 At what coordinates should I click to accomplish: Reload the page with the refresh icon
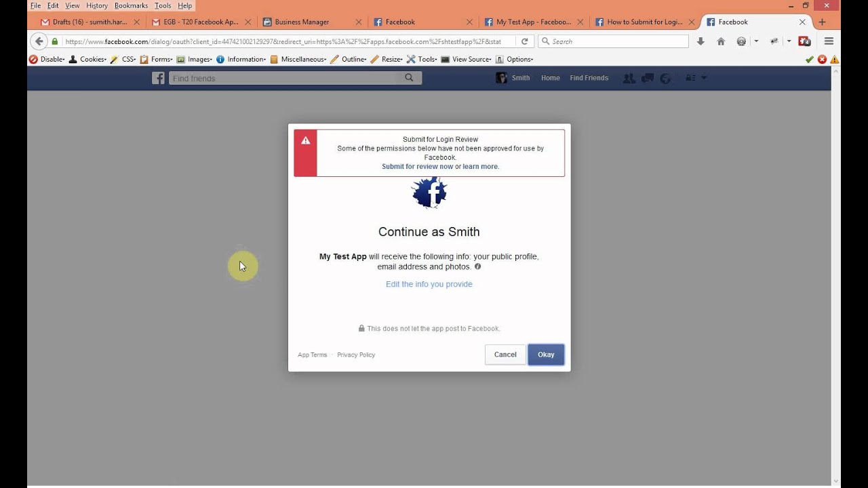pos(524,41)
